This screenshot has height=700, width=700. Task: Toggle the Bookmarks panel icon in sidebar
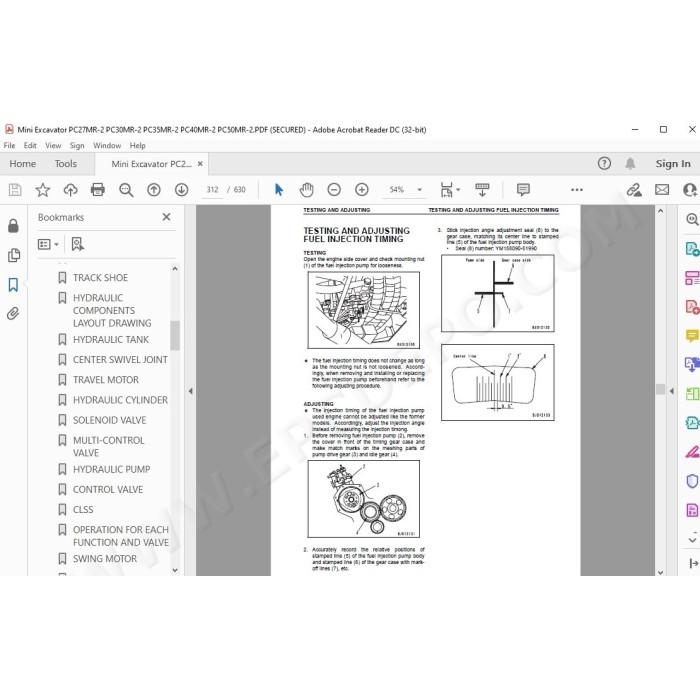[x=13, y=284]
